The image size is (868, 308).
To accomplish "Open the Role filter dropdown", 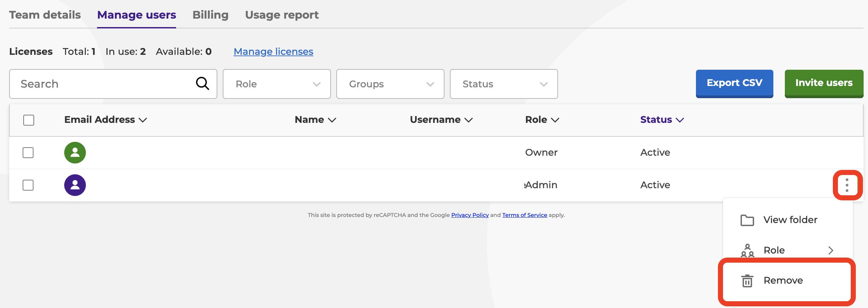I will pyautogui.click(x=276, y=84).
